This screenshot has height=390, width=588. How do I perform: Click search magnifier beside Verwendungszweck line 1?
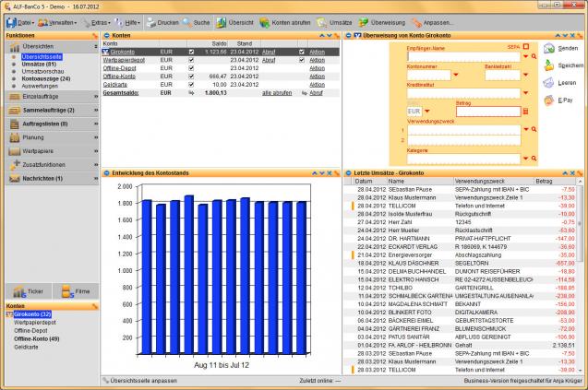534,129
